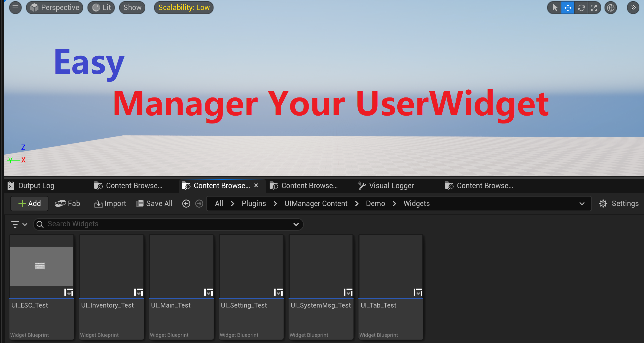Viewport: 644px width, 343px height.
Task: Switch to the first Content Browser tab
Action: (x=134, y=186)
